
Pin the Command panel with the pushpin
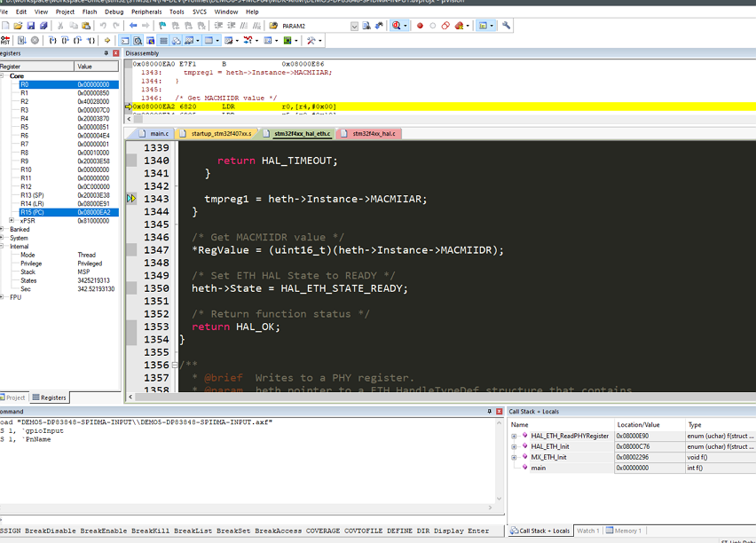tap(490, 412)
